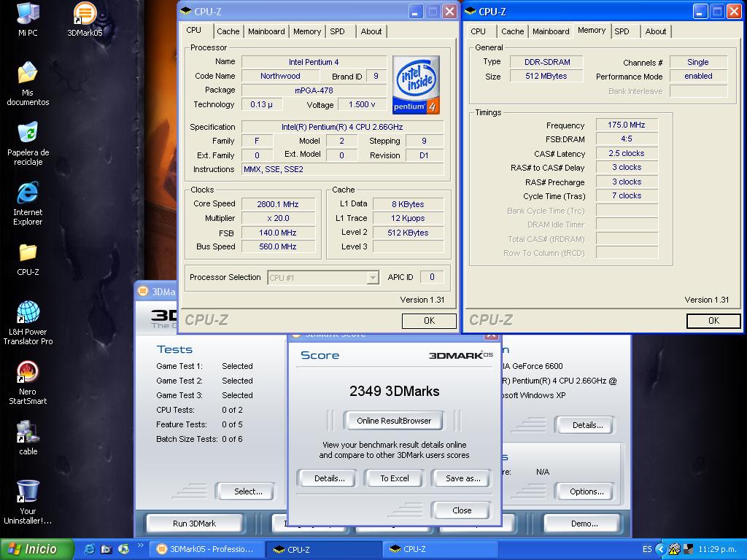The width and height of the screenshot is (747, 560).
Task: Open the Options... button in 3DMark05
Action: (587, 491)
